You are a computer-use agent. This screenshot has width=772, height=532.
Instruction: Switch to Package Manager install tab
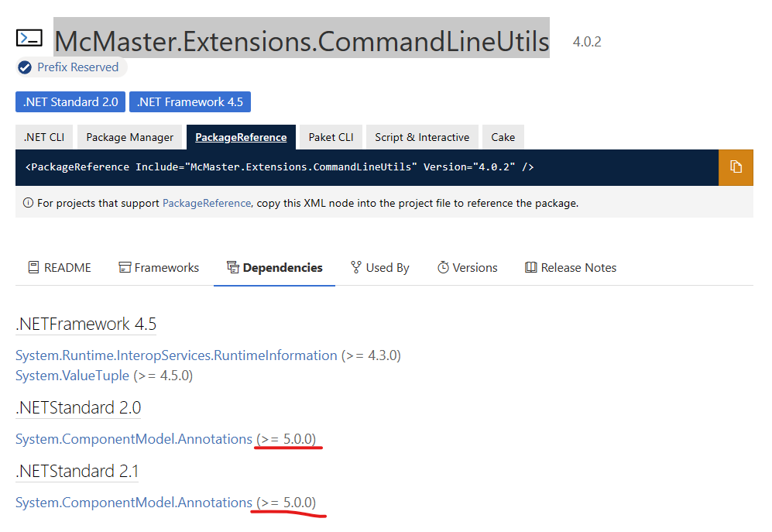129,137
